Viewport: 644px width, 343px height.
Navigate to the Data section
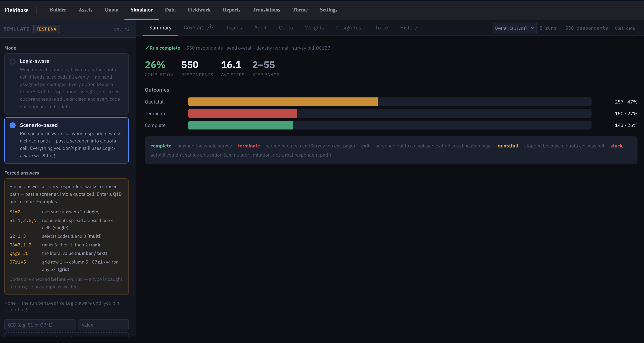click(x=170, y=10)
